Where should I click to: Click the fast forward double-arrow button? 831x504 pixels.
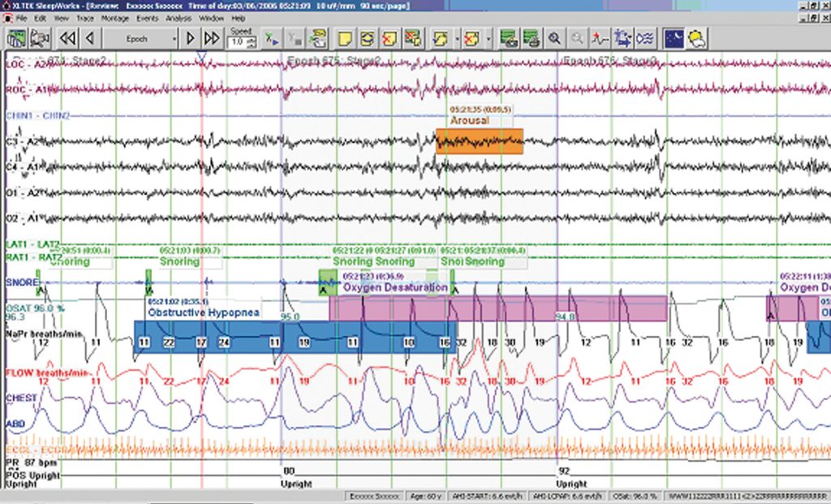point(212,37)
